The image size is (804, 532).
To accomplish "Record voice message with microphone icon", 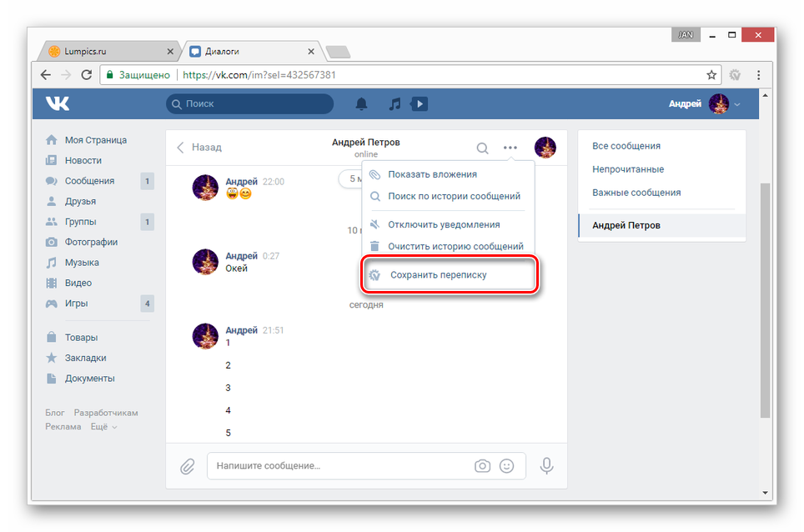I will [x=547, y=466].
